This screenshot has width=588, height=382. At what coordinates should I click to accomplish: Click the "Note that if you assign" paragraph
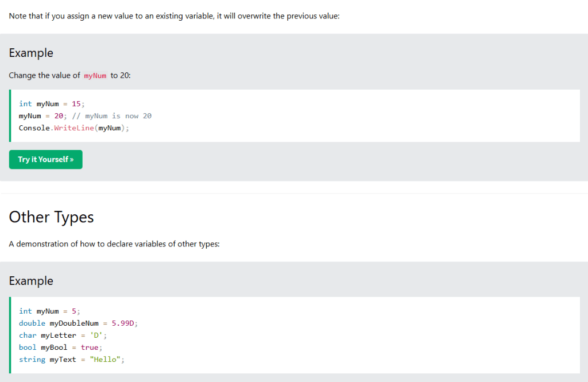coord(174,16)
